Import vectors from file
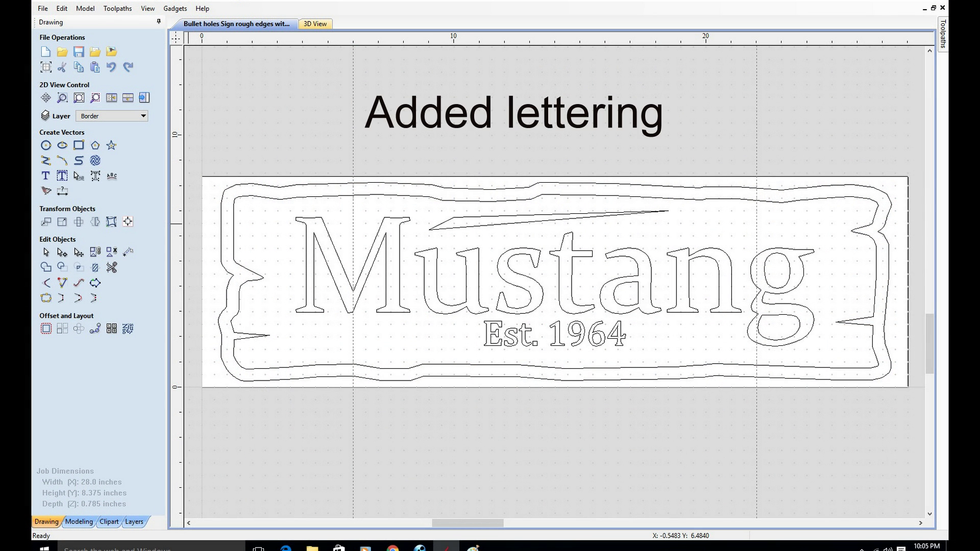 95,52
